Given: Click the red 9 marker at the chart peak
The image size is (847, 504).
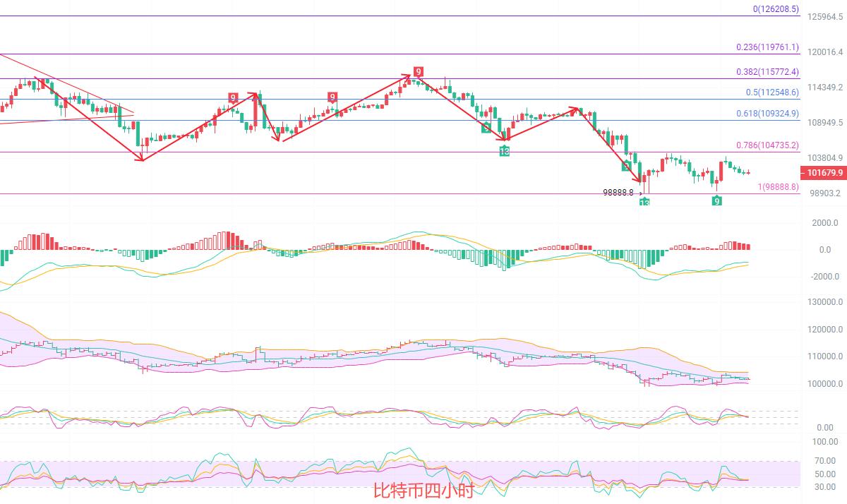Looking at the screenshot, I should [x=418, y=72].
